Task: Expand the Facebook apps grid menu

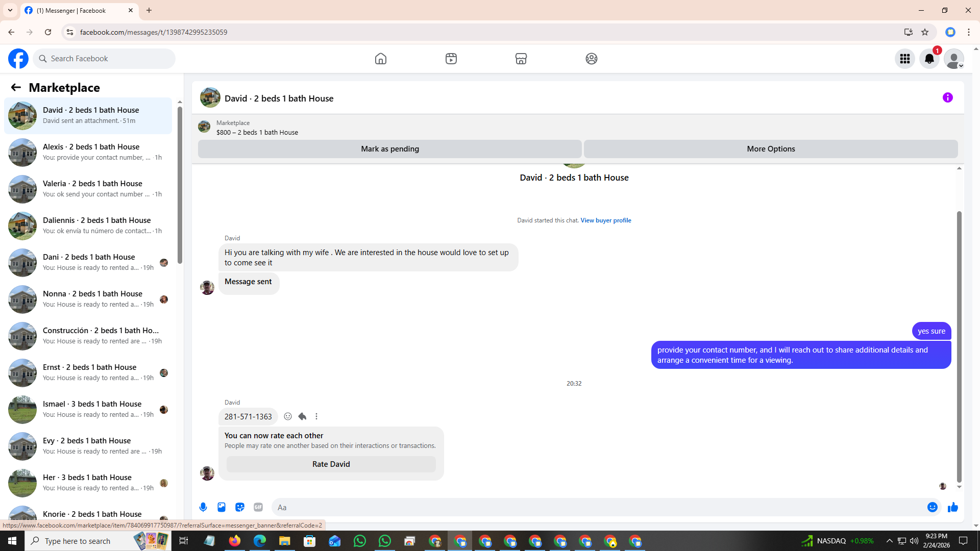Action: (904, 59)
